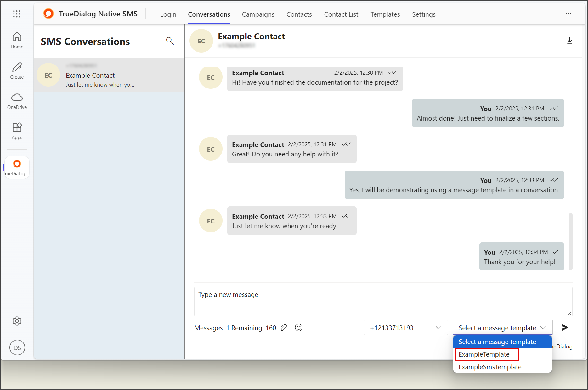
Task: Open the emoji picker smiley icon
Action: click(299, 327)
